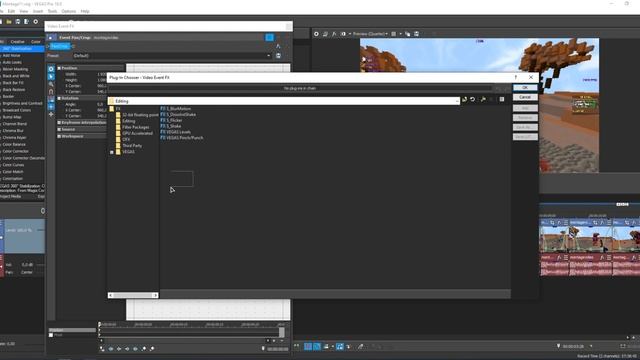Select the OFX folder
The width and height of the screenshot is (640, 360).
pyautogui.click(x=123, y=140)
